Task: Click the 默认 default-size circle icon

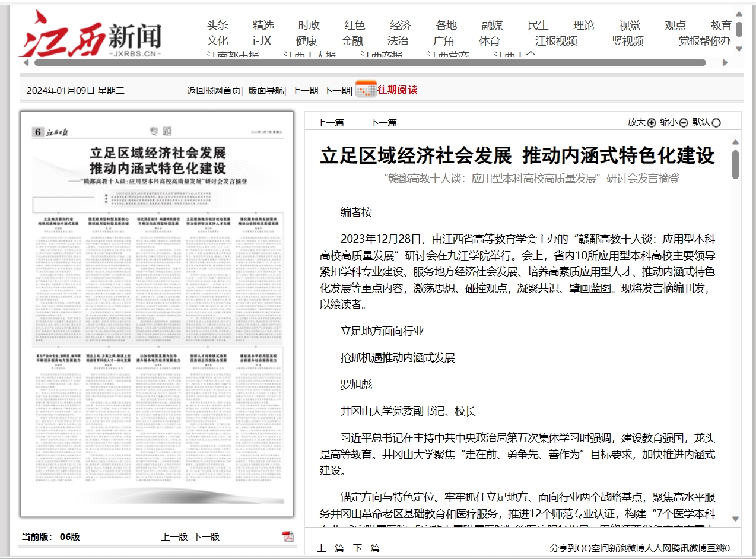Action: tap(716, 123)
